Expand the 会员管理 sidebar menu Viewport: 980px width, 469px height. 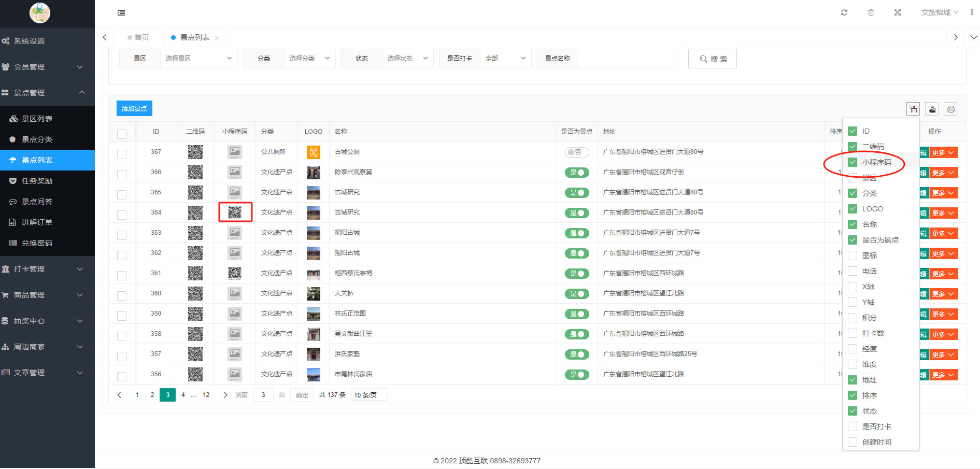pos(47,67)
